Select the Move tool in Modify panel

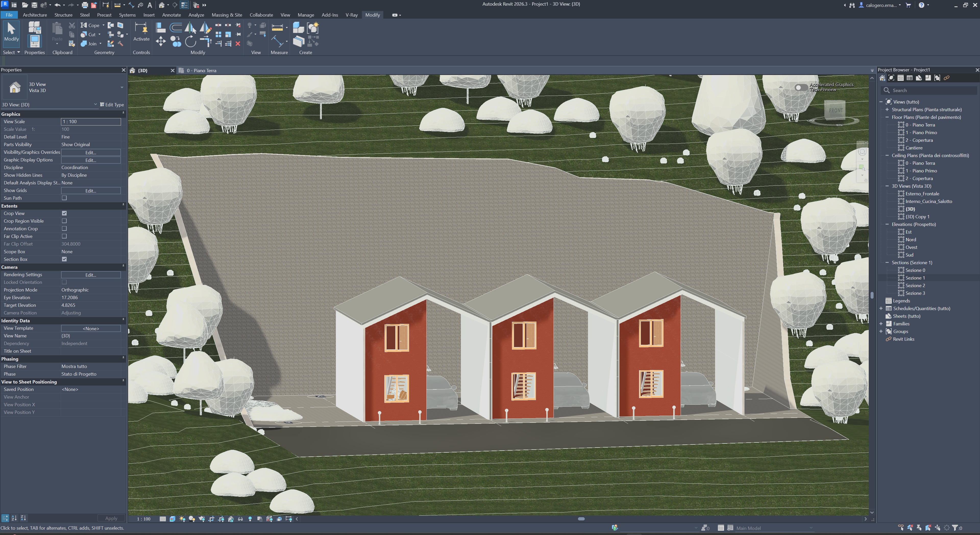tap(161, 42)
